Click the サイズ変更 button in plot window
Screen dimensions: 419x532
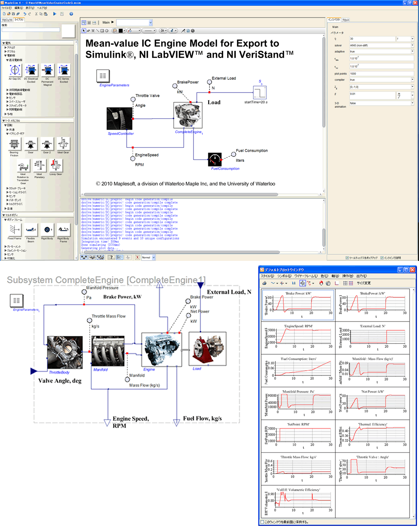point(364,283)
